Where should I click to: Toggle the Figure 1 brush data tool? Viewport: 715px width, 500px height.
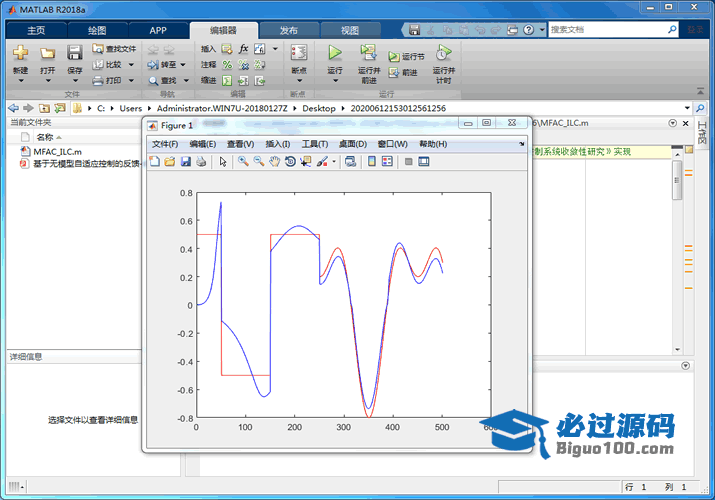322,161
